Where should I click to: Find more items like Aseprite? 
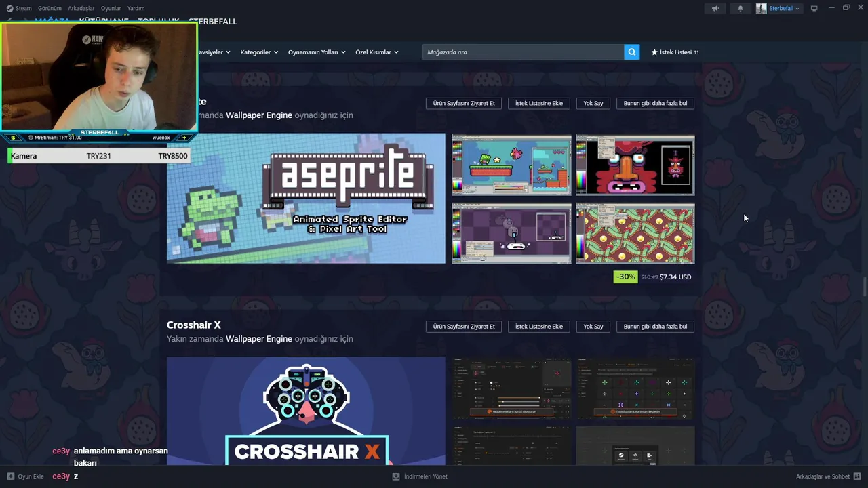click(x=655, y=103)
